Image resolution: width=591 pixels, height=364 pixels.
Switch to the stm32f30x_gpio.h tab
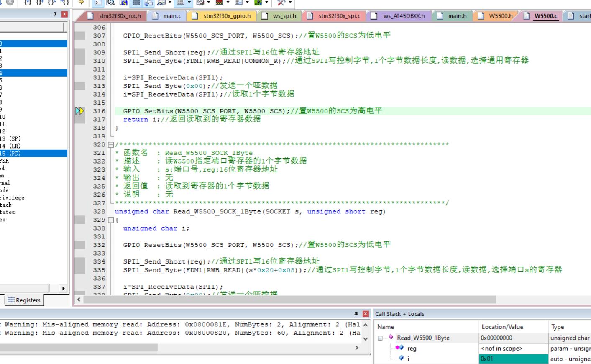tap(223, 16)
